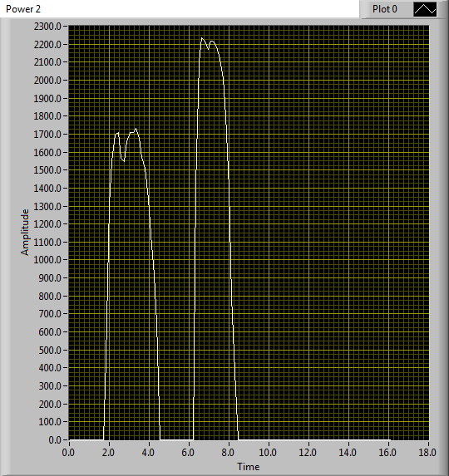The image size is (449, 476).
Task: Click the 2.0 time scale marker
Action: click(x=108, y=453)
